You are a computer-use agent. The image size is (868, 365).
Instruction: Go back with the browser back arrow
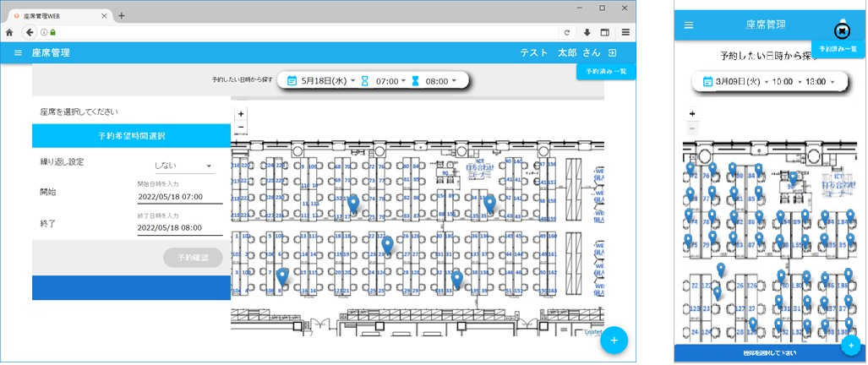30,32
